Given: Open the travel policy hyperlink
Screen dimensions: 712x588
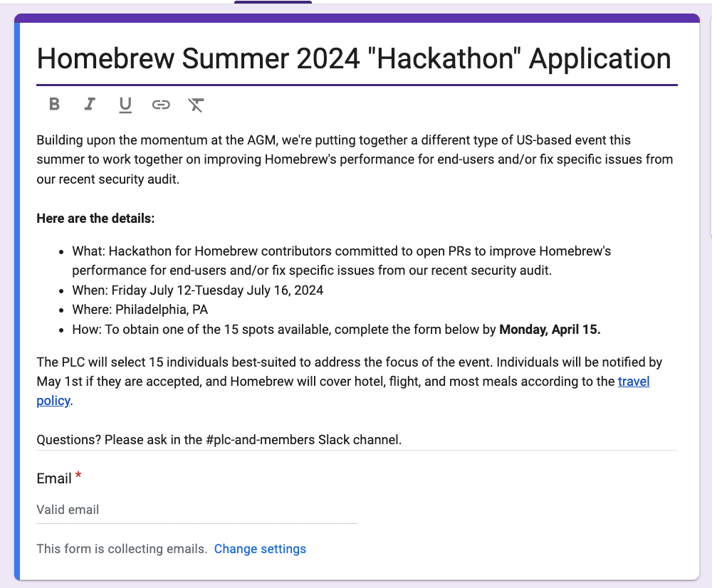Looking at the screenshot, I should tap(634, 382).
